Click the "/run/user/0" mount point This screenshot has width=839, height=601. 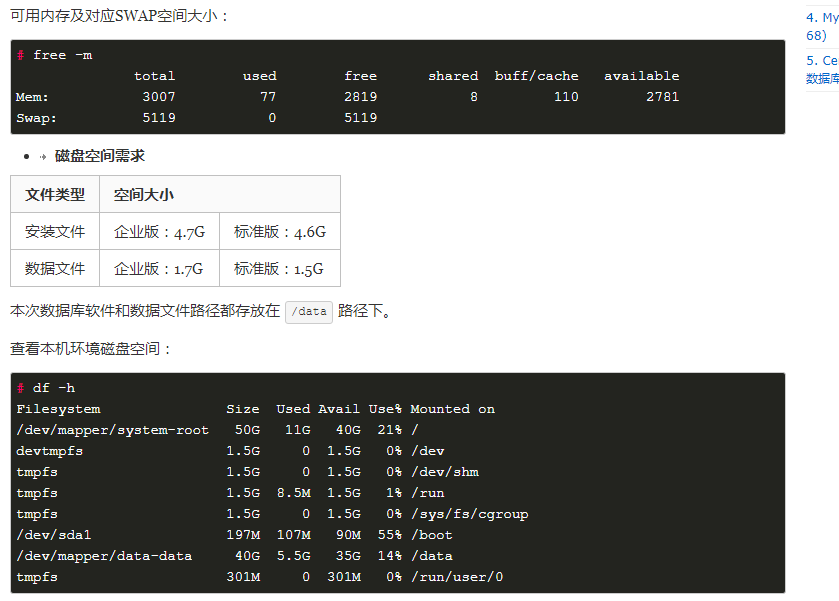point(457,577)
